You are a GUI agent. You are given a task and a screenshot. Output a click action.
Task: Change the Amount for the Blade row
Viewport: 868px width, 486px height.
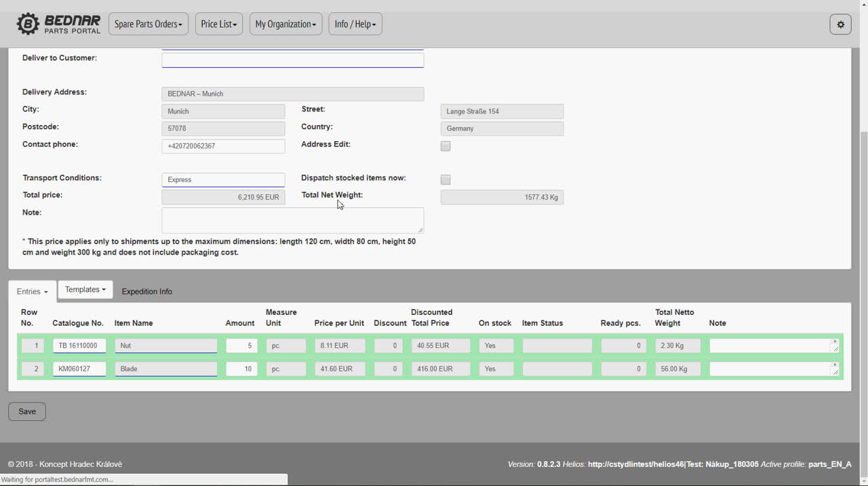point(241,369)
